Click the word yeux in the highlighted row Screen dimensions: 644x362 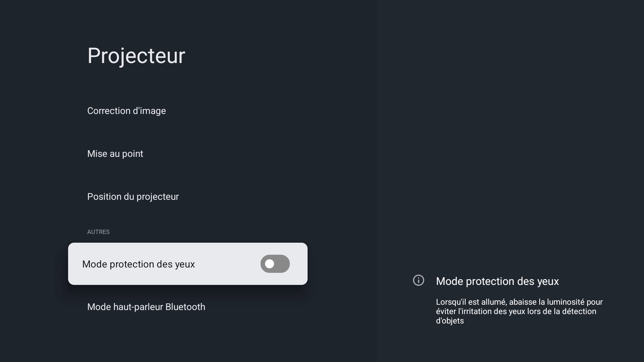[184, 264]
